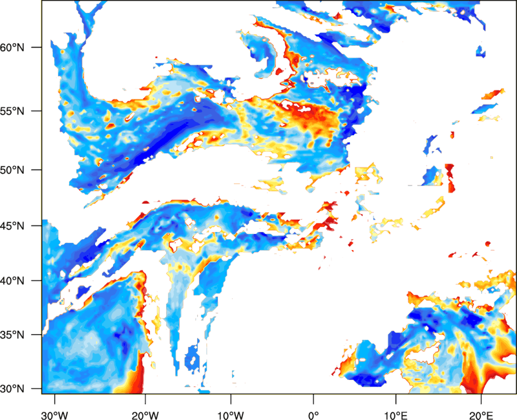Click the 35°N latitude label
Screen dimensions: 517x420
coord(12,335)
